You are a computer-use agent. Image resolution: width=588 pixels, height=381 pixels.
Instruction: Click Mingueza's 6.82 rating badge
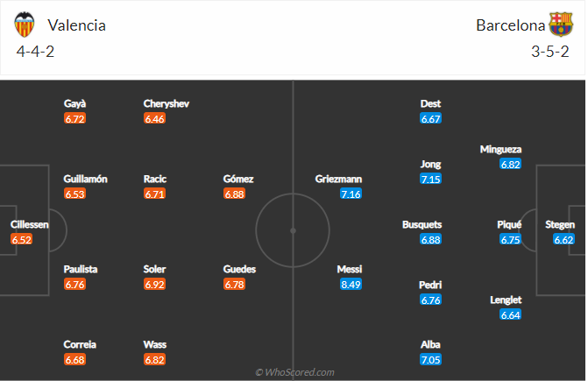(510, 164)
